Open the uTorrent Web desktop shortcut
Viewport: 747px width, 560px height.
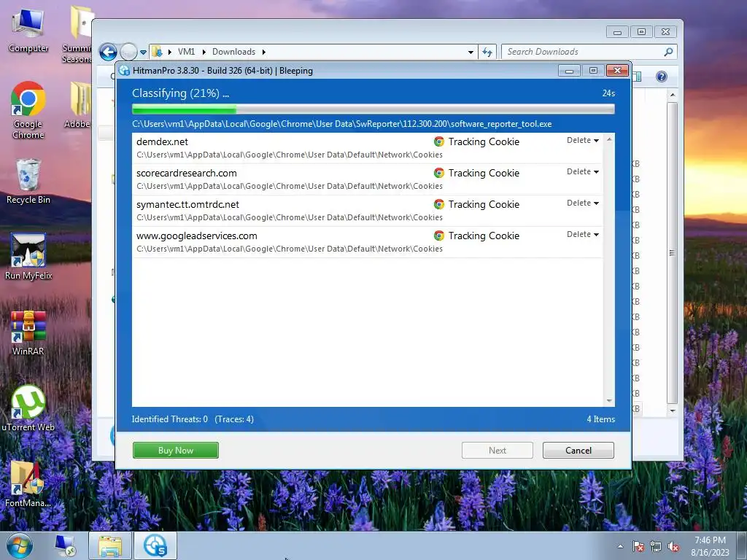click(28, 408)
